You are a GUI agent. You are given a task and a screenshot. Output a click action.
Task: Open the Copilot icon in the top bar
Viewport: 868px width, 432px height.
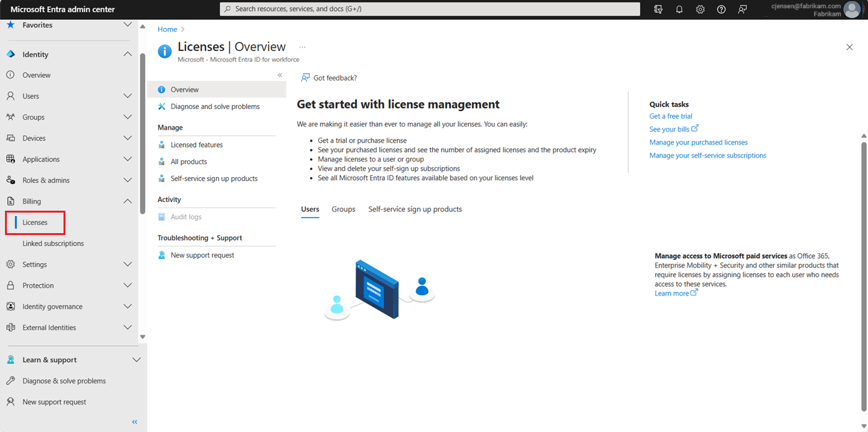[658, 9]
